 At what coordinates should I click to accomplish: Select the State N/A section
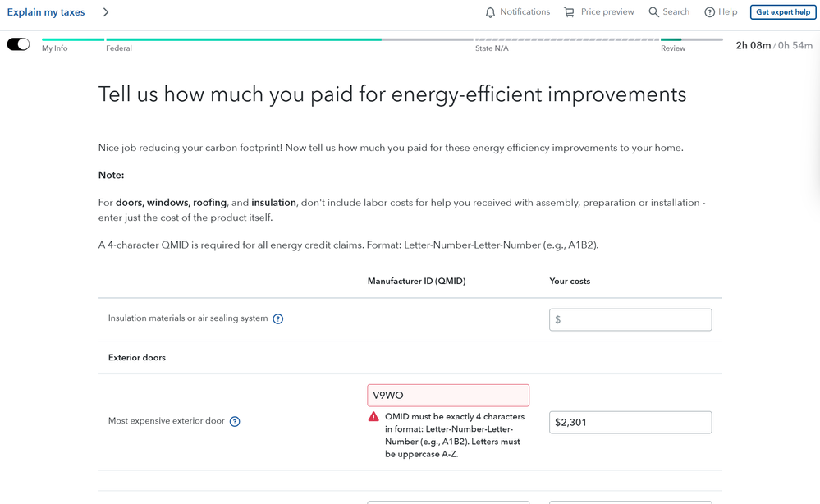[x=492, y=48]
